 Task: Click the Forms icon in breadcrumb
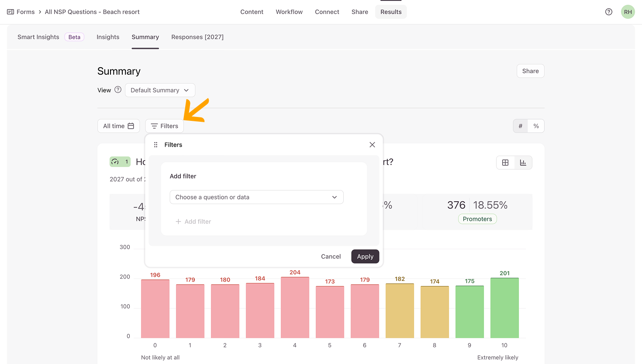pos(10,12)
